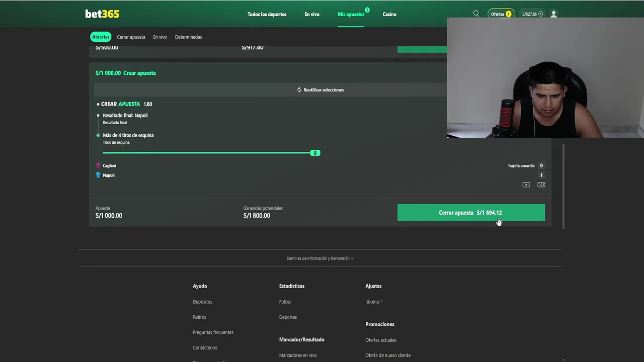Open Ofertas actuales link
This screenshot has width=644, height=362.
(381, 340)
